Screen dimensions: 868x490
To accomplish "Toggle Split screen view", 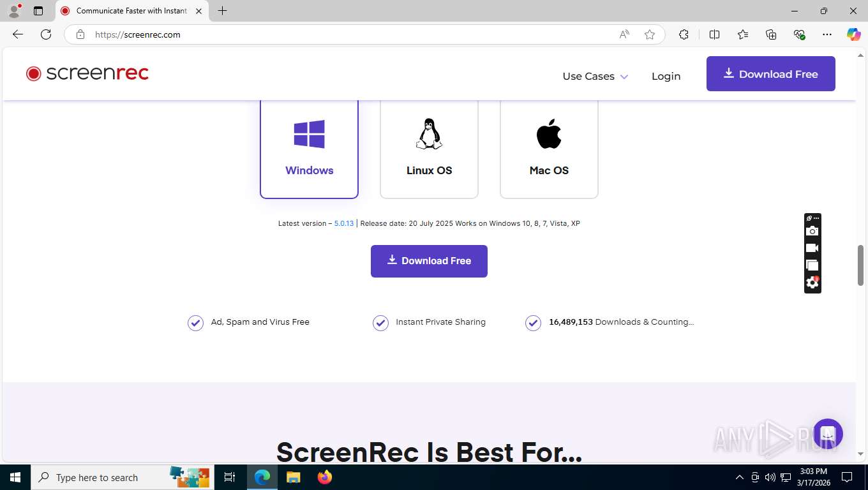I will click(x=714, y=34).
